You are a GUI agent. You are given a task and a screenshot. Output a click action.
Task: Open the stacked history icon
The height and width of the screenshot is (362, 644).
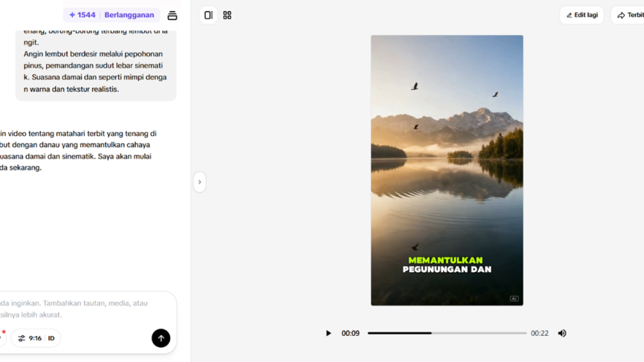tap(172, 15)
